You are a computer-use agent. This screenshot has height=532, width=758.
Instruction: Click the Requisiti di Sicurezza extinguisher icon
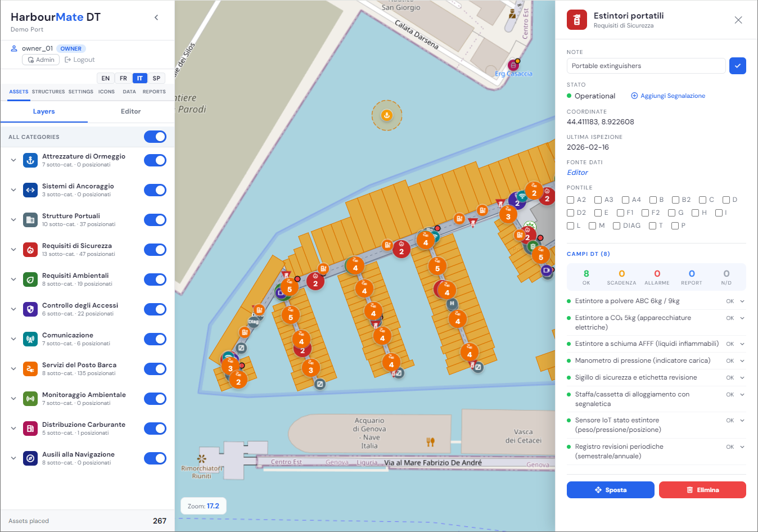[x=30, y=250]
